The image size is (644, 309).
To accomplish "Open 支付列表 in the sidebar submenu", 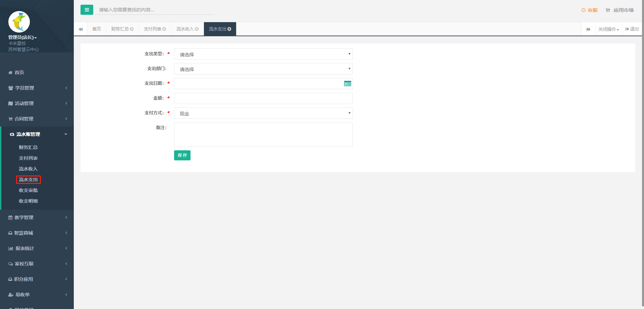I will click(28, 158).
